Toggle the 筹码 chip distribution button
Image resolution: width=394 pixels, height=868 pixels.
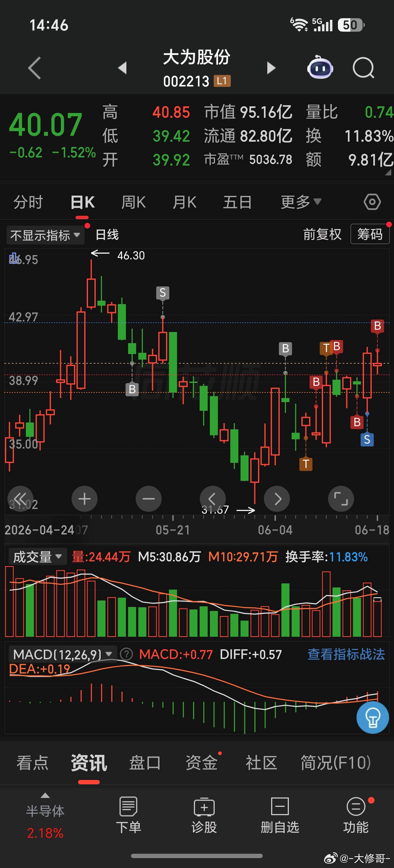(x=370, y=234)
